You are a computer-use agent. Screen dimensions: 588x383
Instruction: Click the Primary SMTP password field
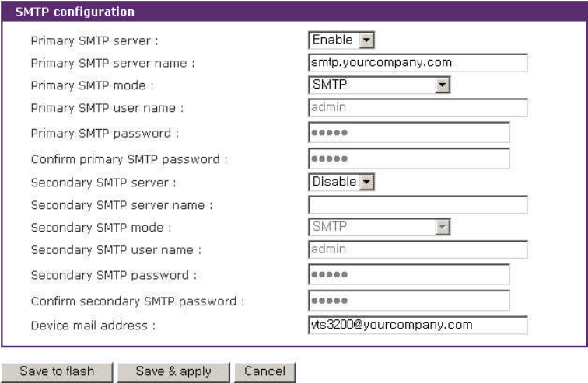click(409, 133)
